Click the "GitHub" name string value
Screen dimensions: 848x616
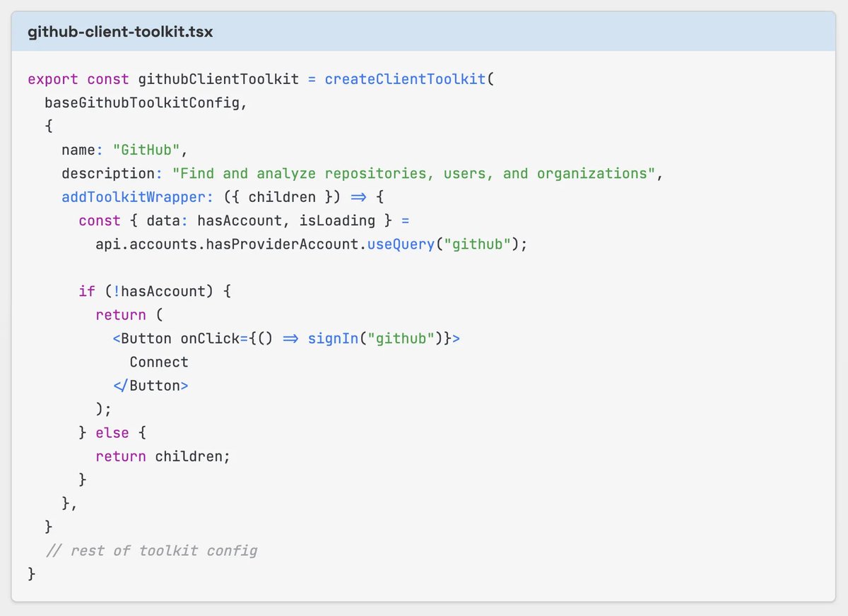146,150
